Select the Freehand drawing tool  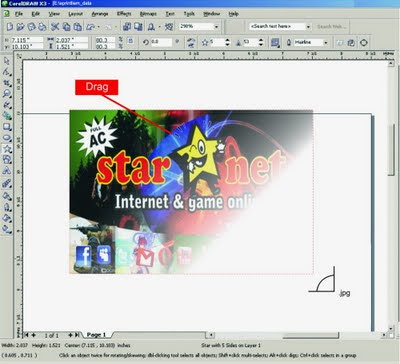point(7,105)
